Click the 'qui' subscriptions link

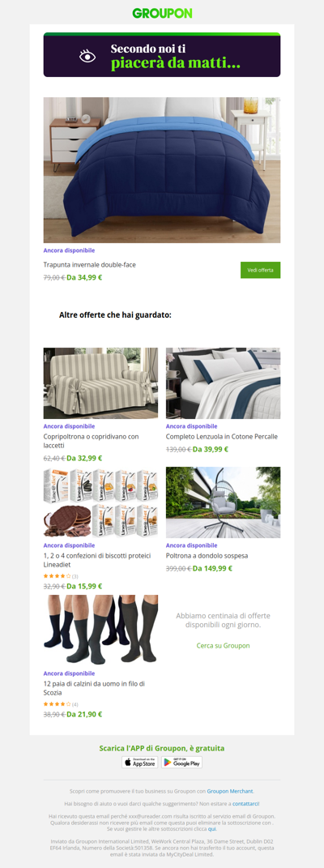click(x=211, y=829)
